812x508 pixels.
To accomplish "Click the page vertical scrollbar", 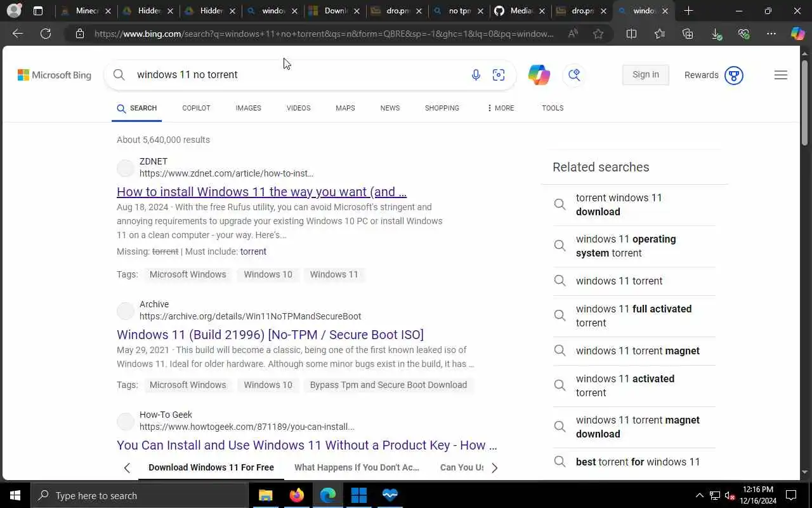I will click(804, 102).
